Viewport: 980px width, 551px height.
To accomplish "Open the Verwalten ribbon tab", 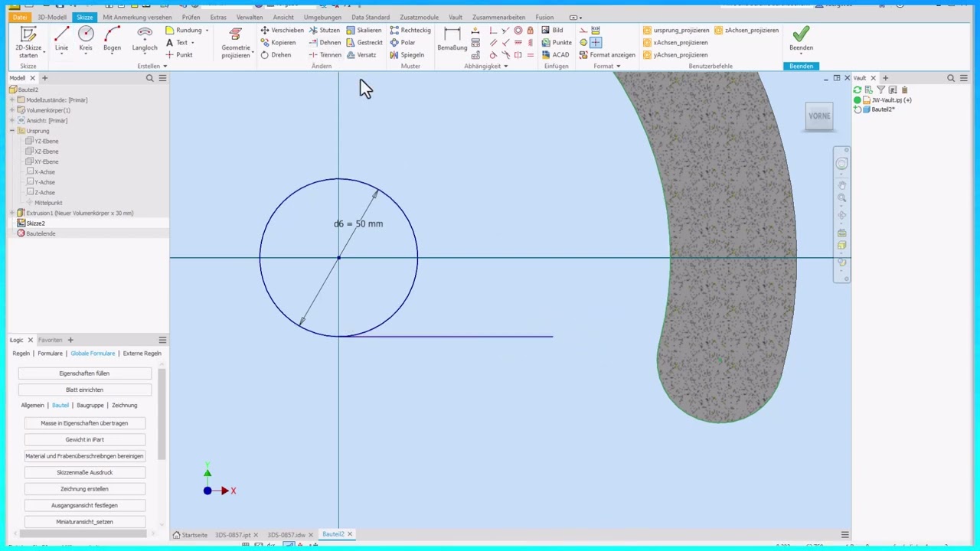I will 250,17.
